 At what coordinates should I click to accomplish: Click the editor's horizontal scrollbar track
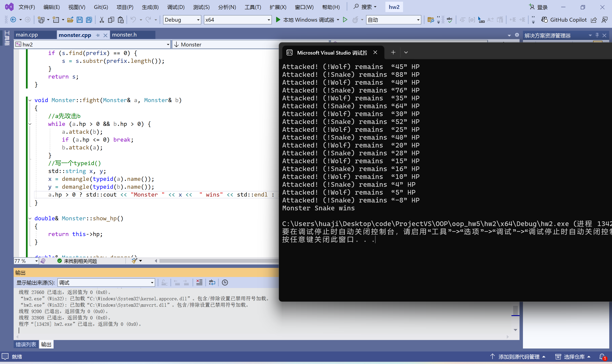coord(216,261)
